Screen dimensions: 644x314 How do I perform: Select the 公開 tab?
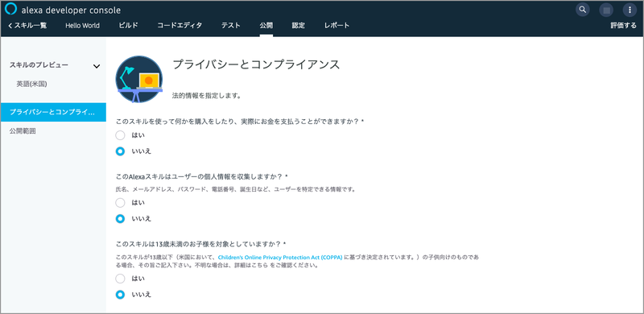(x=266, y=26)
